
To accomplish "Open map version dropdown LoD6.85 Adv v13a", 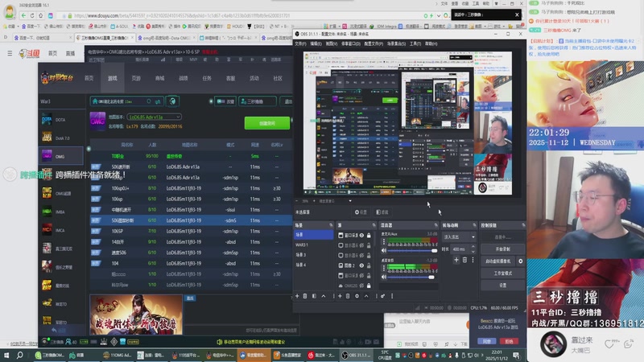I will [x=154, y=117].
